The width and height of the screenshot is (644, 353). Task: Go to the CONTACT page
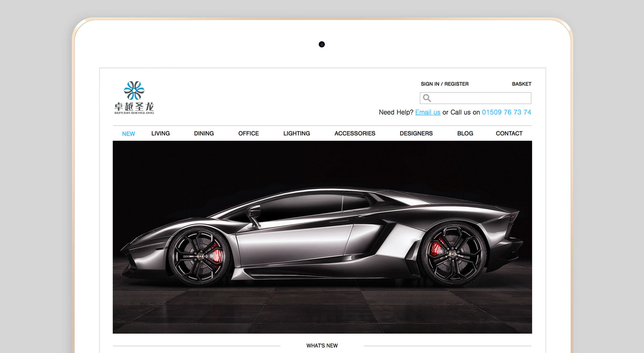coord(509,133)
